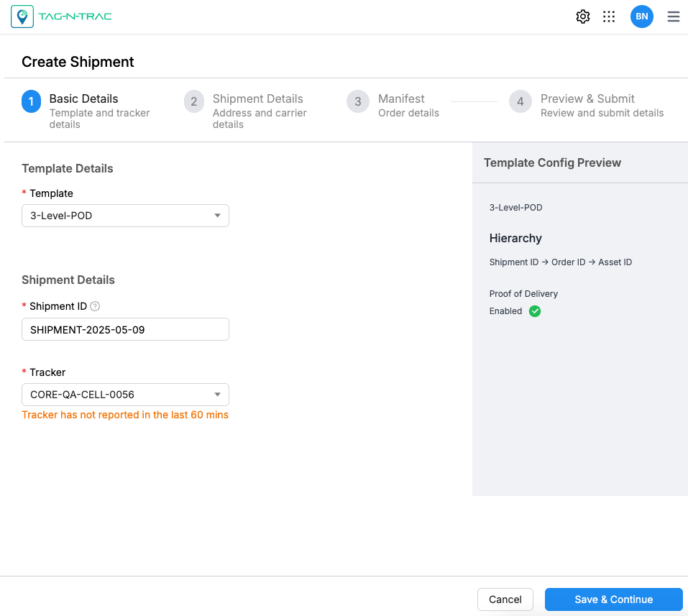Jump to the Preview & Submit step
The image size is (688, 616).
tap(587, 99)
